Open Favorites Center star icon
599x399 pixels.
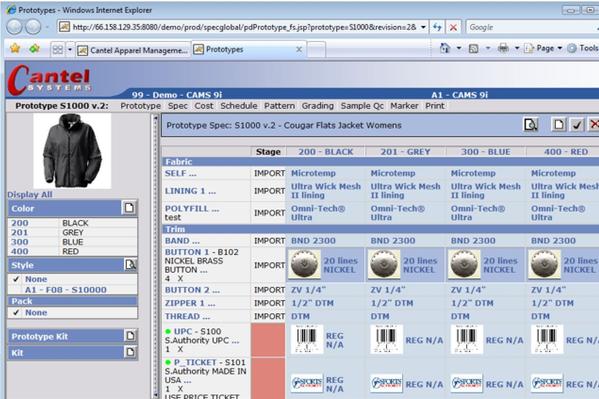[x=15, y=49]
